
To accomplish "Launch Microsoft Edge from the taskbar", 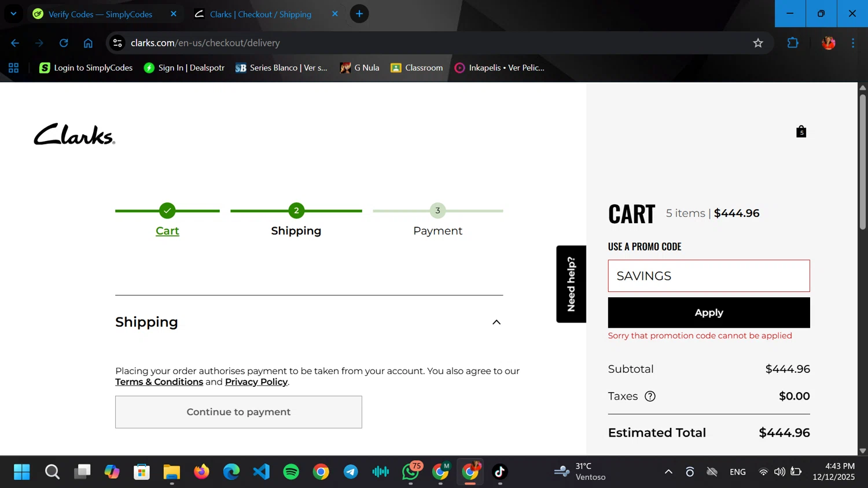I will click(x=231, y=472).
